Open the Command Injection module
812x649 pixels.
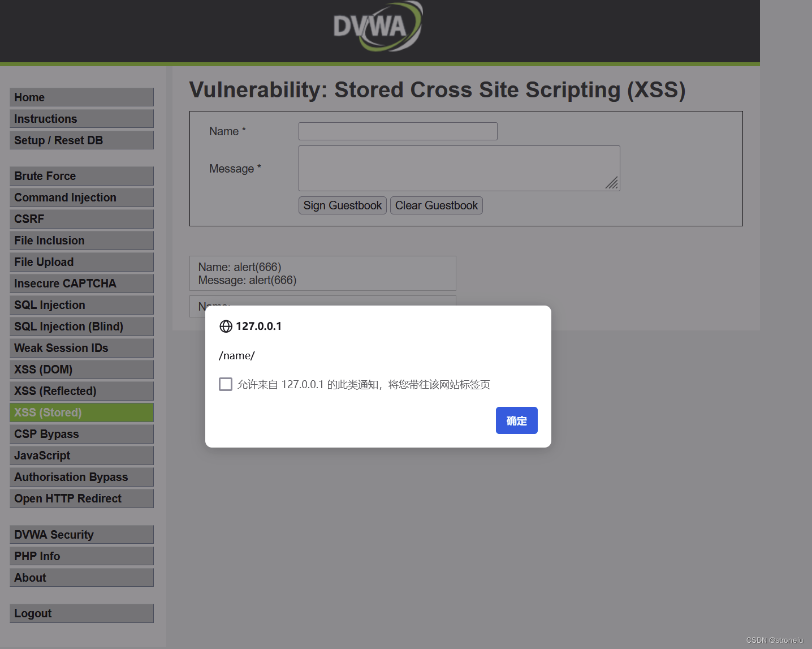[x=81, y=197]
